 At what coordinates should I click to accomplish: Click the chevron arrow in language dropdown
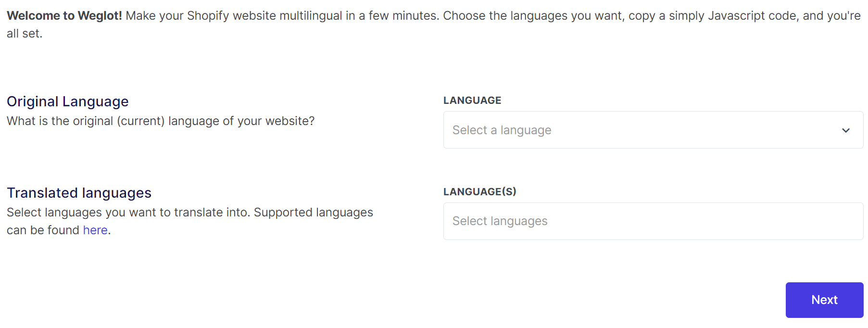pos(846,130)
